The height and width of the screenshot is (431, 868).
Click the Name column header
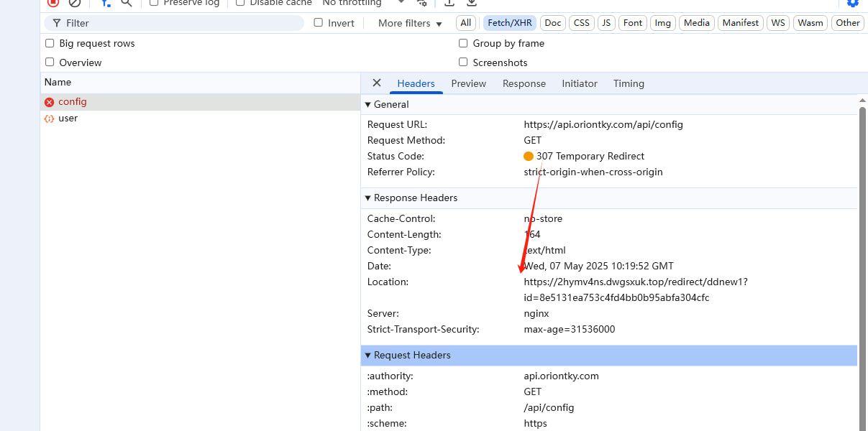[200, 83]
